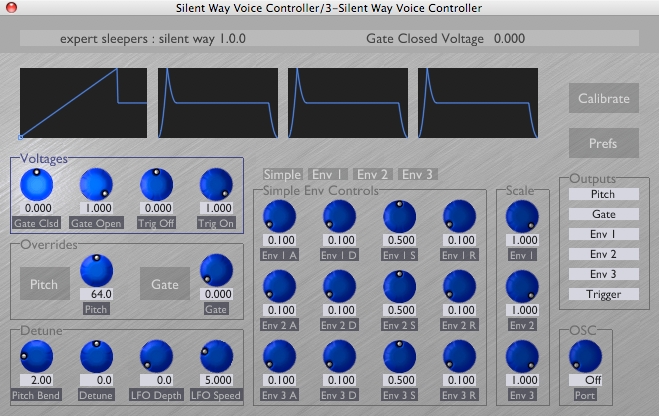The height and width of the screenshot is (416, 659).
Task: Click the Gate Open value field 1.000
Action: pyautogui.click(x=96, y=208)
